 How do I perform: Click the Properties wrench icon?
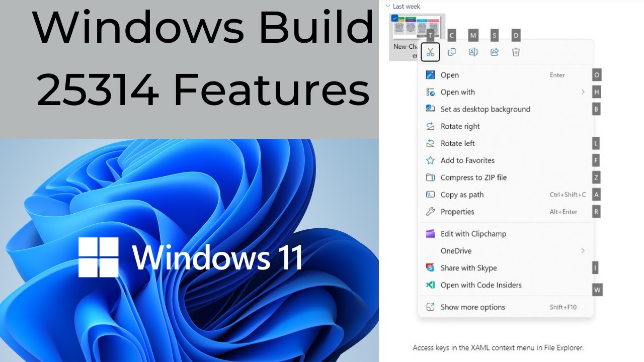(x=430, y=212)
